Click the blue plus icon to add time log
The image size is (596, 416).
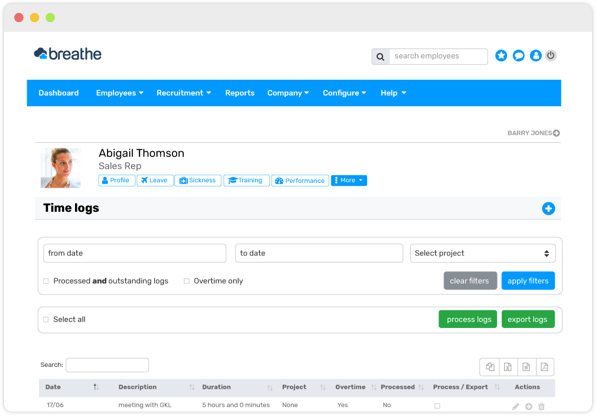click(548, 208)
